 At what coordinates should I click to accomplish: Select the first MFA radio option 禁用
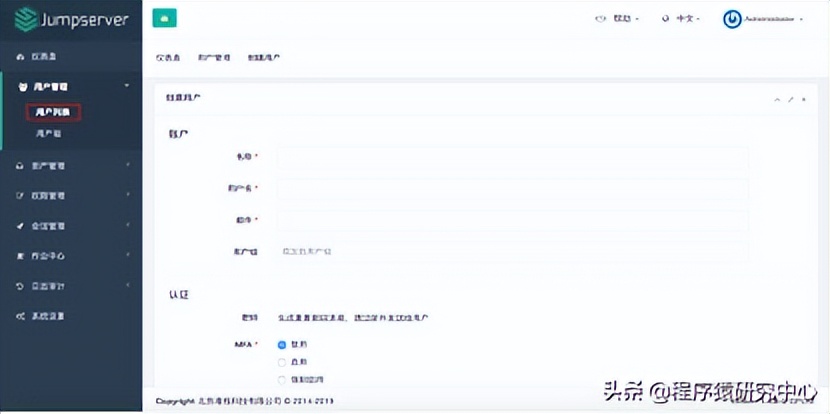point(282,345)
